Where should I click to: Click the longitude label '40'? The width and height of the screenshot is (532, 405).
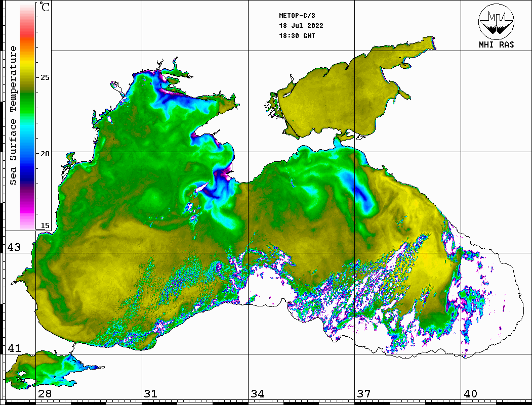pyautogui.click(x=470, y=394)
